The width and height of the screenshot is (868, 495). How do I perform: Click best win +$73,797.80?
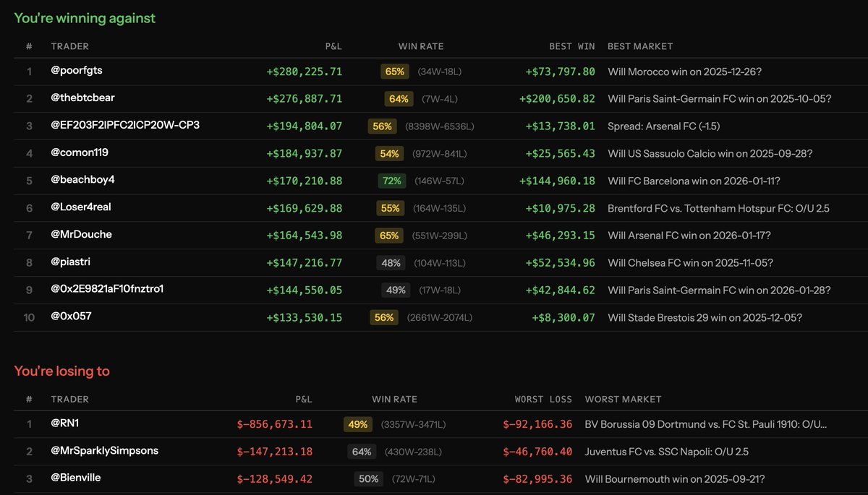coord(561,72)
